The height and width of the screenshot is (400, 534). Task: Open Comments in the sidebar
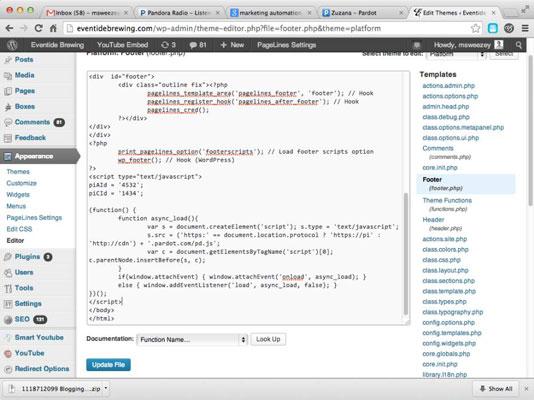[32, 122]
